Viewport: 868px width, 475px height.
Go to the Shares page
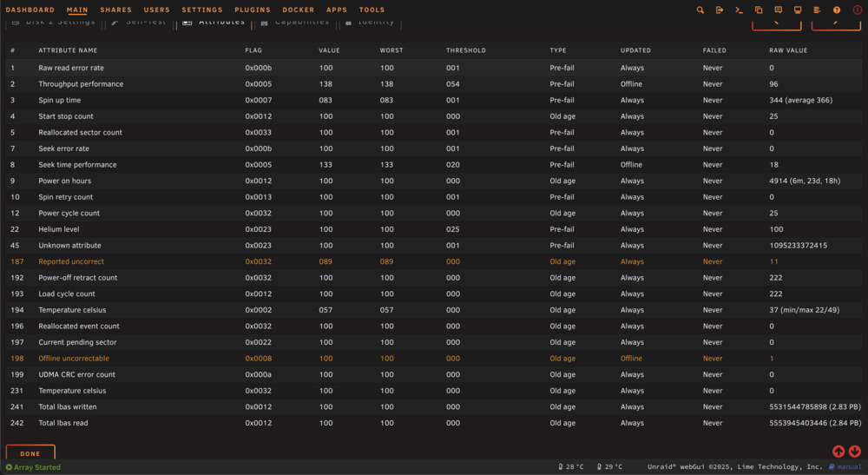pos(115,10)
